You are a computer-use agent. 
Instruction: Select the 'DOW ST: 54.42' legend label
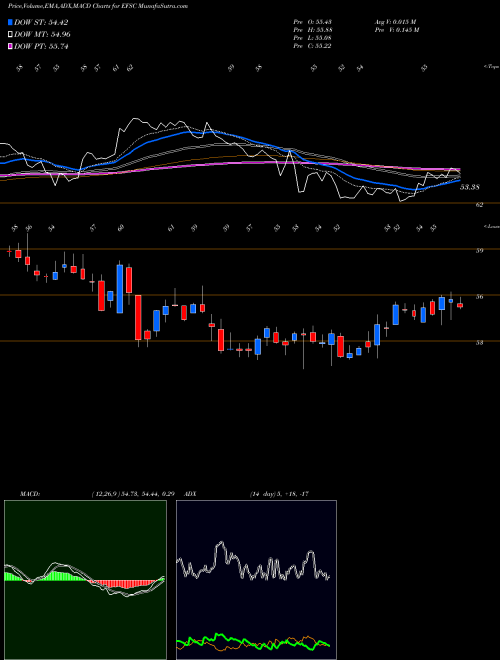[x=41, y=22]
